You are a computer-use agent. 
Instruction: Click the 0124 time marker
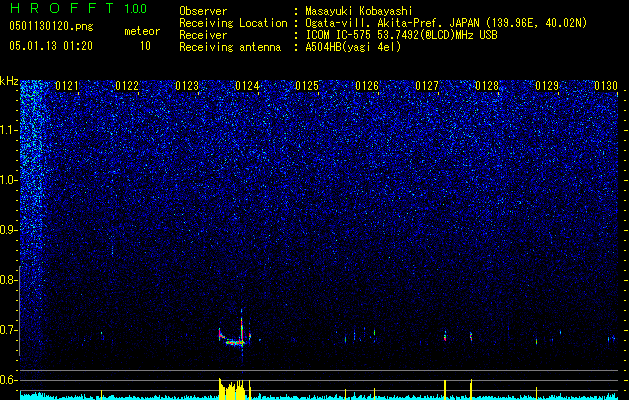point(247,86)
